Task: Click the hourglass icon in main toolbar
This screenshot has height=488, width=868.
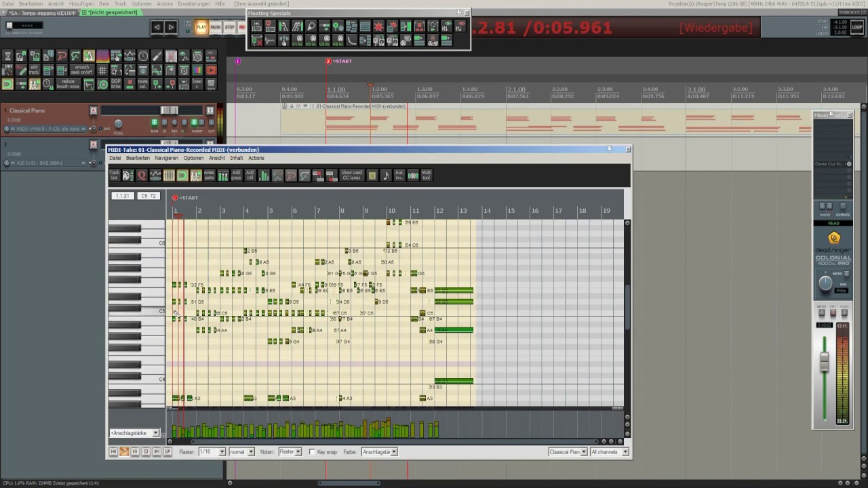Action: (7, 56)
